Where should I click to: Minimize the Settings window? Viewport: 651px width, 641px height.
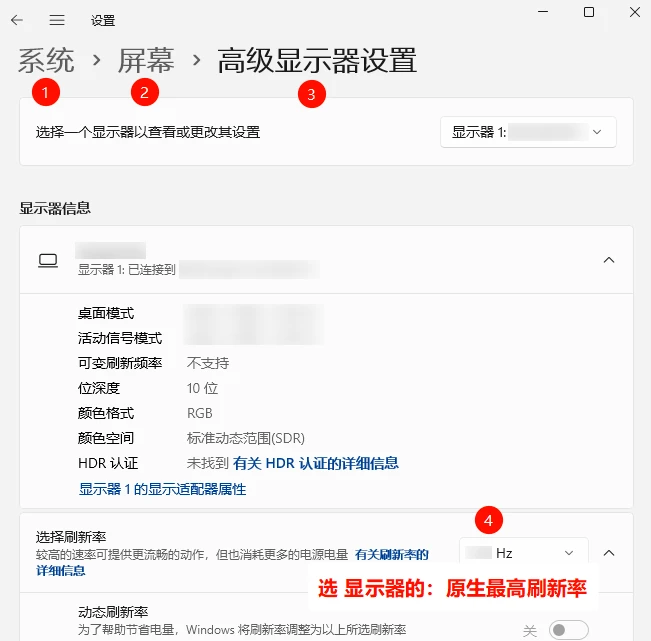pyautogui.click(x=543, y=12)
